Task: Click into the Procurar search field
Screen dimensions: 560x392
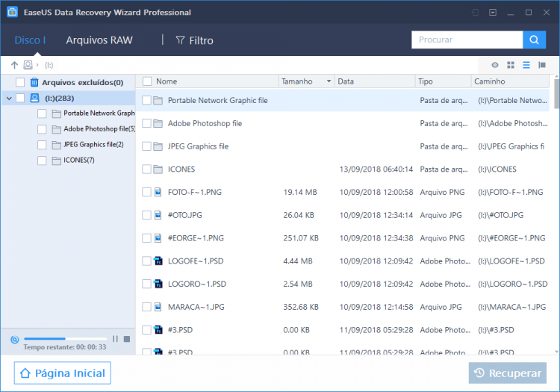Action: point(467,40)
